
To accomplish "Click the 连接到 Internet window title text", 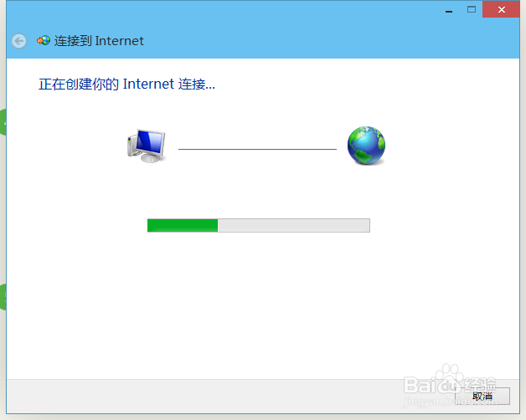I will [x=99, y=41].
